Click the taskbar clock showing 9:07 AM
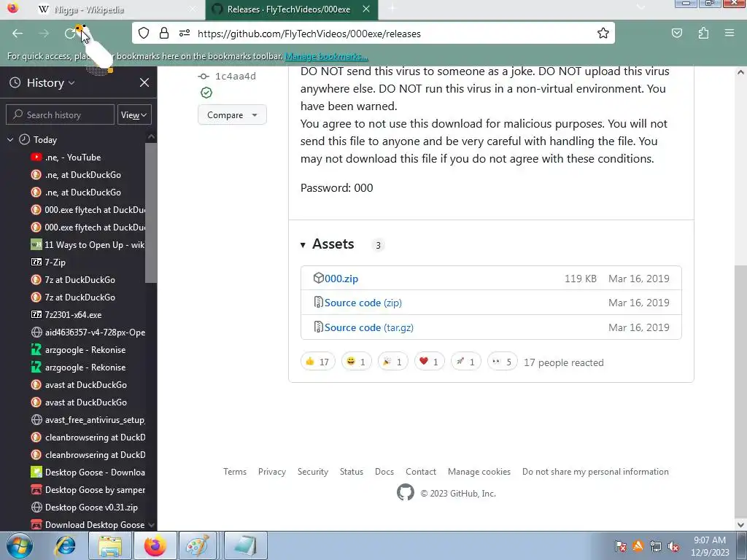747x560 pixels. (x=710, y=546)
